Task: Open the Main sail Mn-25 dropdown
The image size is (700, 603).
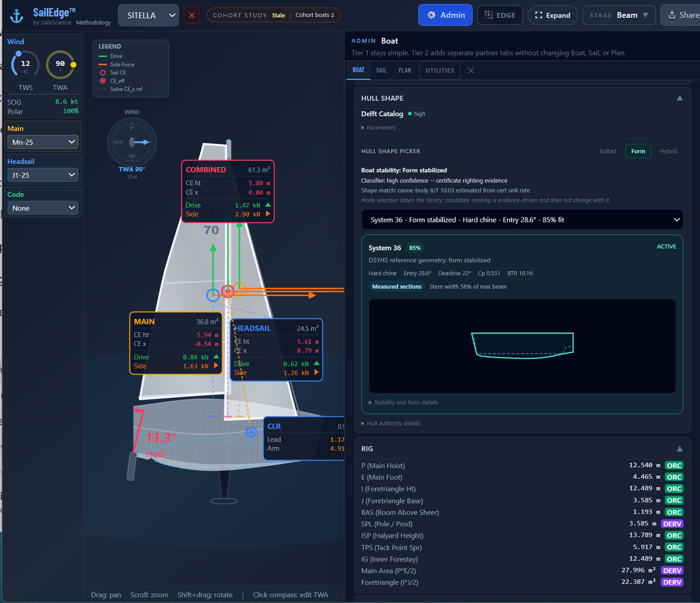Action: click(x=43, y=142)
